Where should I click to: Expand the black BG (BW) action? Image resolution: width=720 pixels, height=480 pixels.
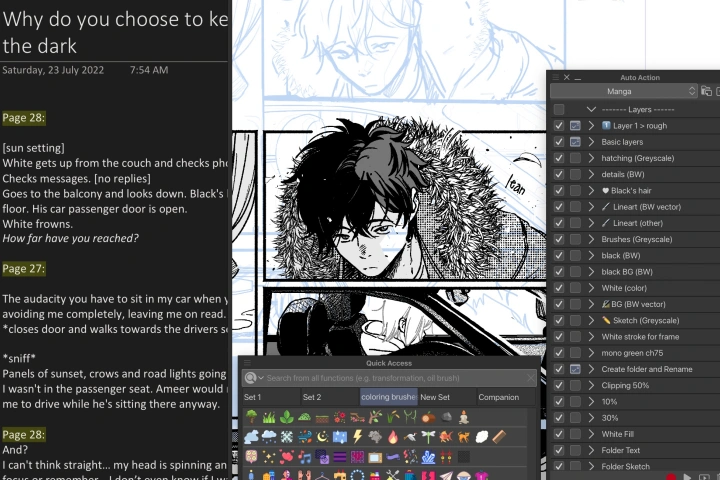591,271
